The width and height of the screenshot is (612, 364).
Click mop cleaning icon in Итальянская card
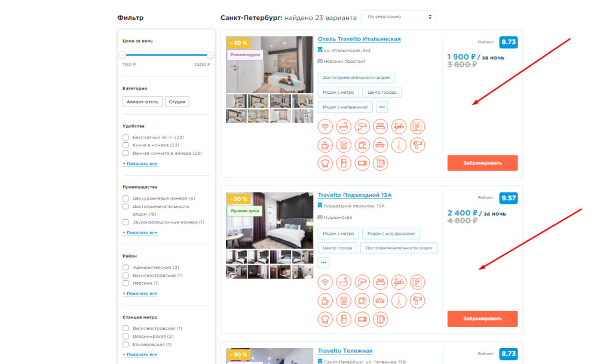pyautogui.click(x=399, y=145)
